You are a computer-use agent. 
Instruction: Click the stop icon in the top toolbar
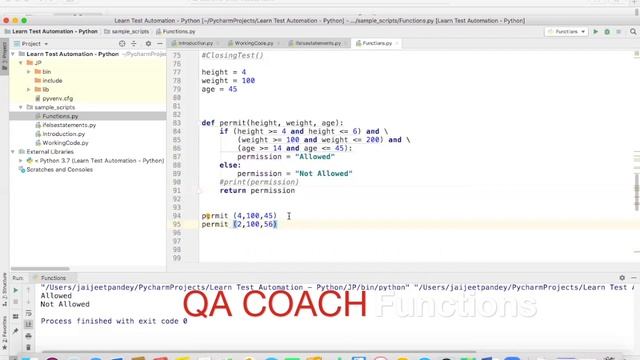[x=619, y=31]
